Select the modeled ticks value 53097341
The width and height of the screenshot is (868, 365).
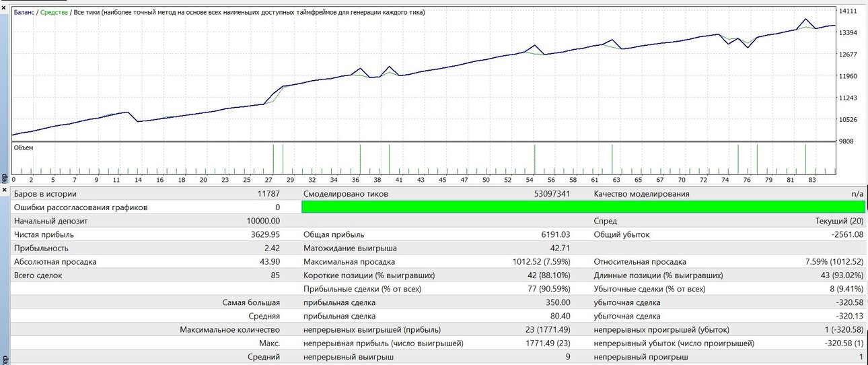[x=552, y=194]
